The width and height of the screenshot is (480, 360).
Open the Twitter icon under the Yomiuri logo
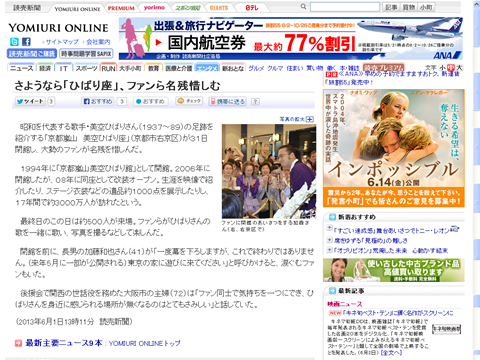[x=14, y=42]
